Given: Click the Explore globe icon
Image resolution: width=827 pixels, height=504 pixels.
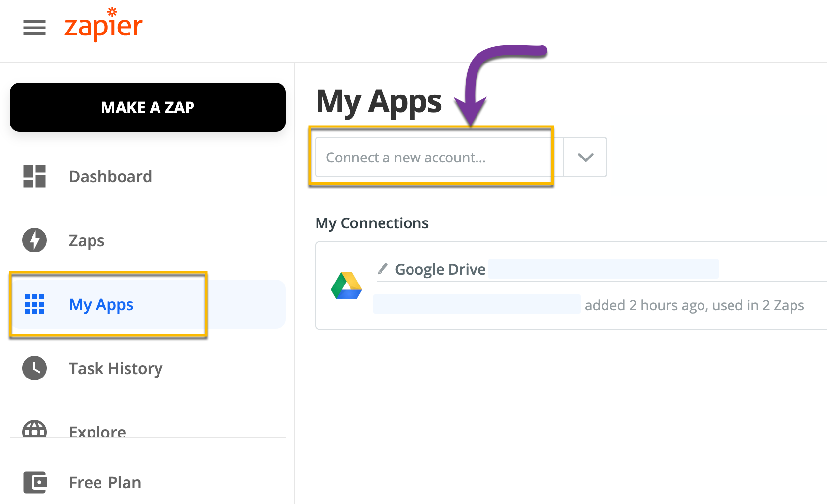Looking at the screenshot, I should click(34, 429).
